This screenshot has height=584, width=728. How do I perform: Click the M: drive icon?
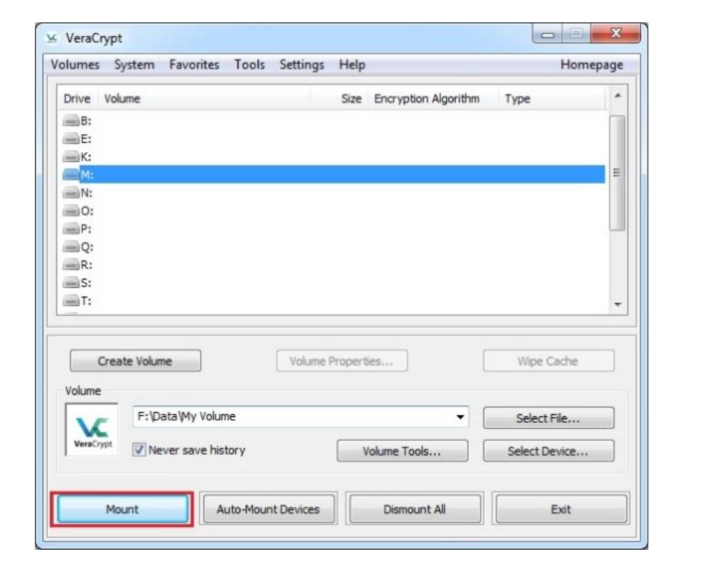point(71,175)
